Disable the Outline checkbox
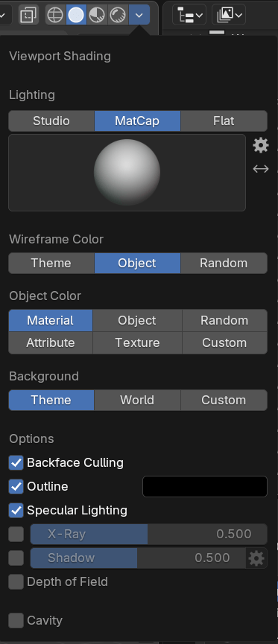 16,487
